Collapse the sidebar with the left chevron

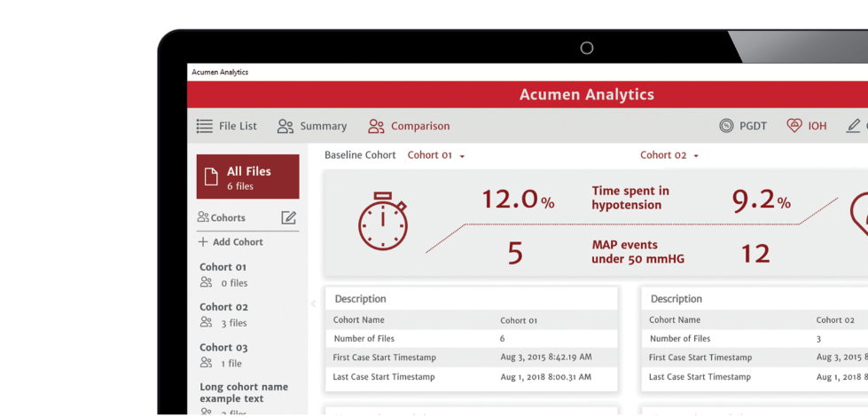313,303
